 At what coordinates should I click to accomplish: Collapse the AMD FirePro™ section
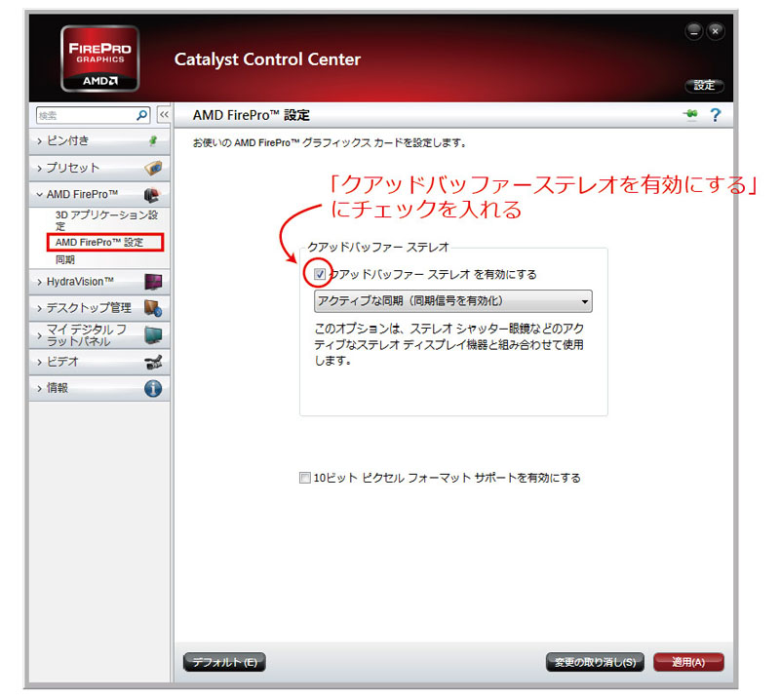[x=99, y=195]
